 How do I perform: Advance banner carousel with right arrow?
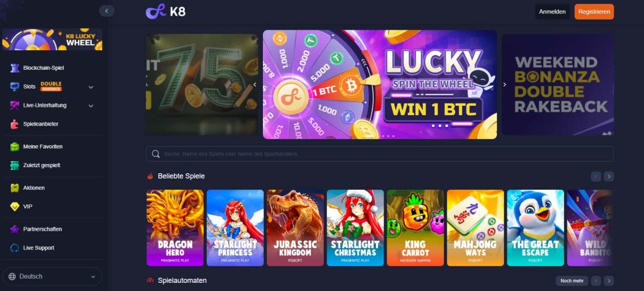click(505, 85)
